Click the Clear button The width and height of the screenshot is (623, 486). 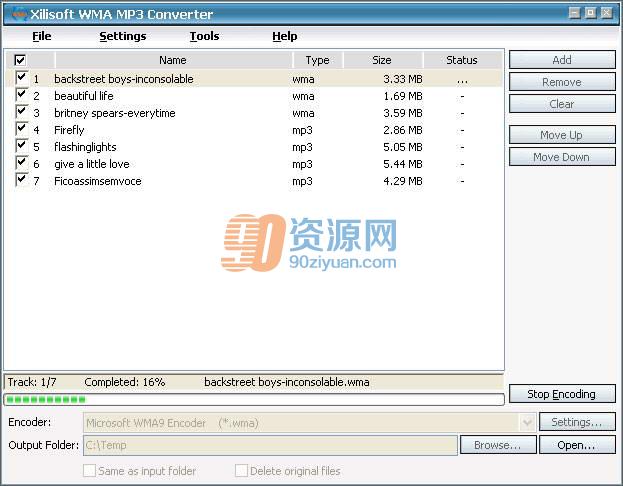point(562,104)
